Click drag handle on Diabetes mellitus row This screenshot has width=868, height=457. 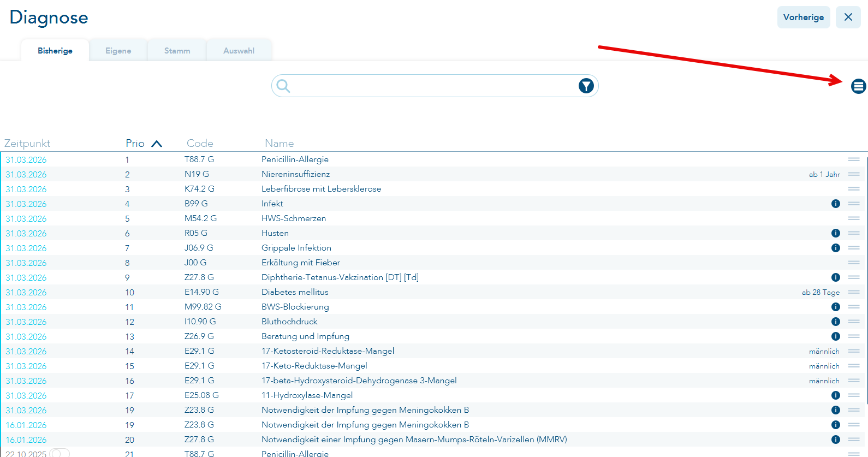pos(854,292)
